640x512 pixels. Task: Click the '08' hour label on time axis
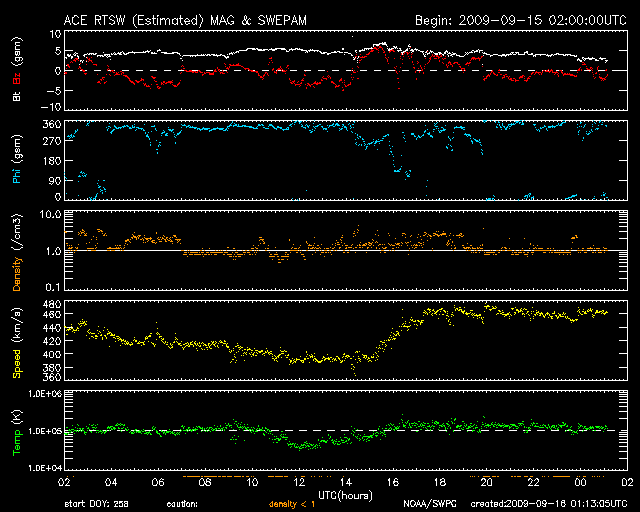205,483
